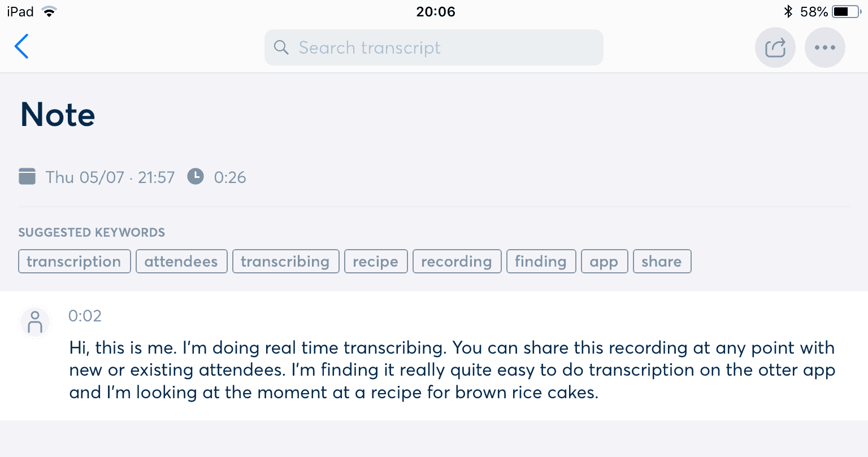868x457 pixels.
Task: Tap the clock duration icon
Action: pyautogui.click(x=196, y=176)
